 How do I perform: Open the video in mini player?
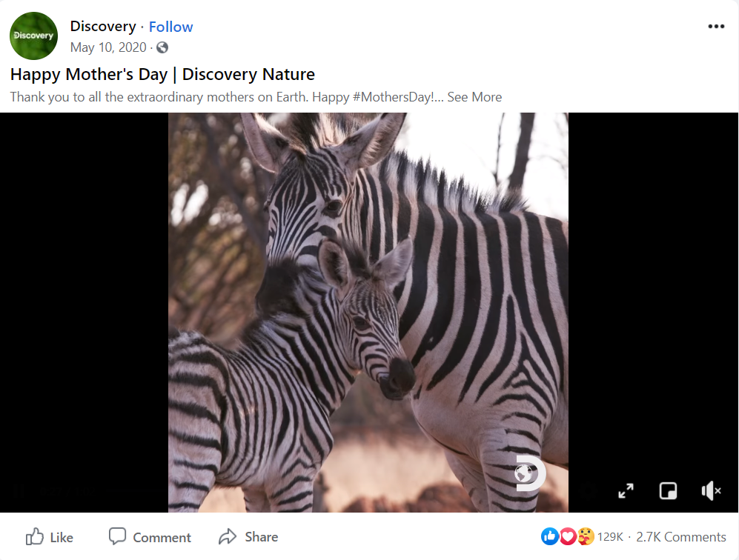(x=668, y=490)
